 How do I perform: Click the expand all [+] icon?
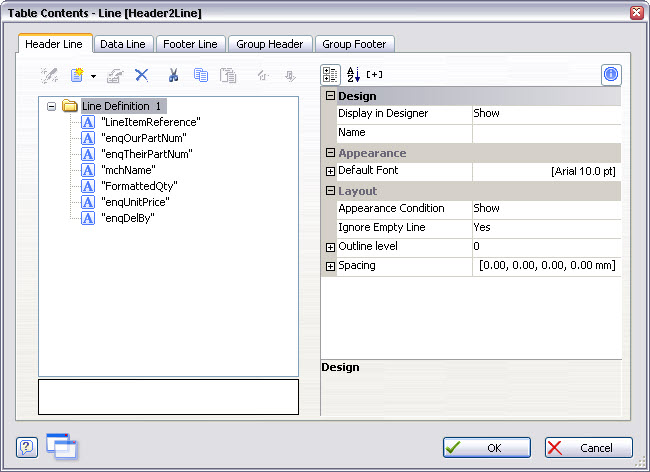tap(374, 75)
